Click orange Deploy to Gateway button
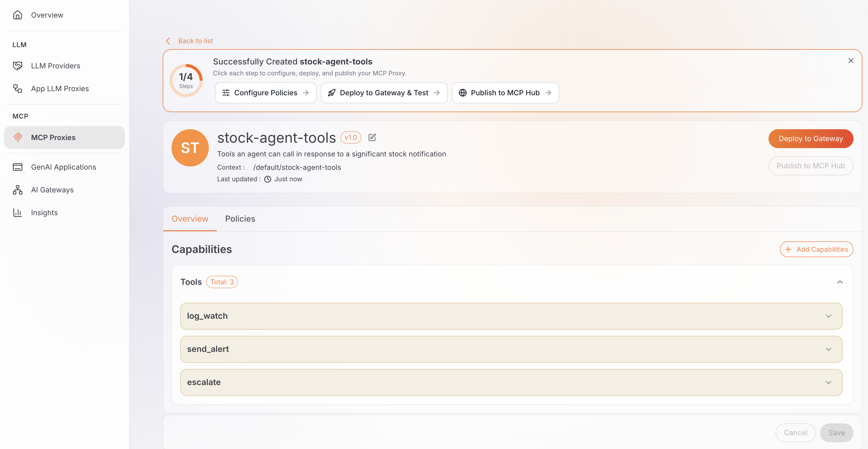 (x=811, y=139)
